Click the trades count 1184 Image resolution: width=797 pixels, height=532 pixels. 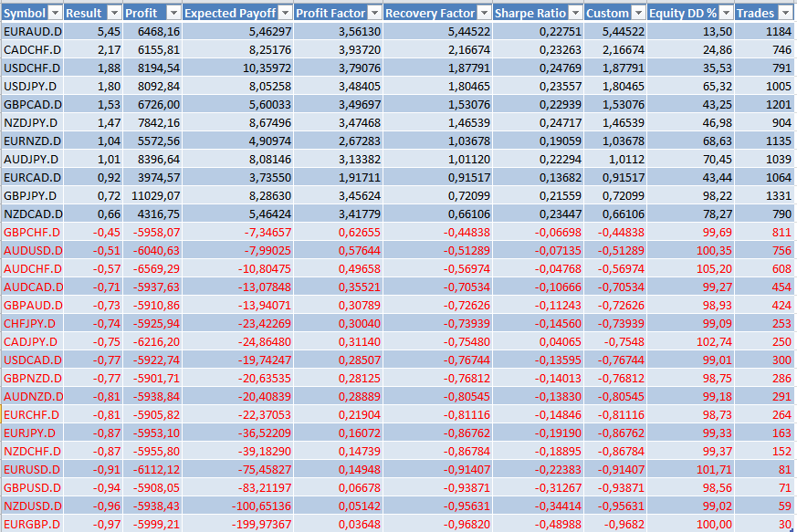[x=779, y=32]
